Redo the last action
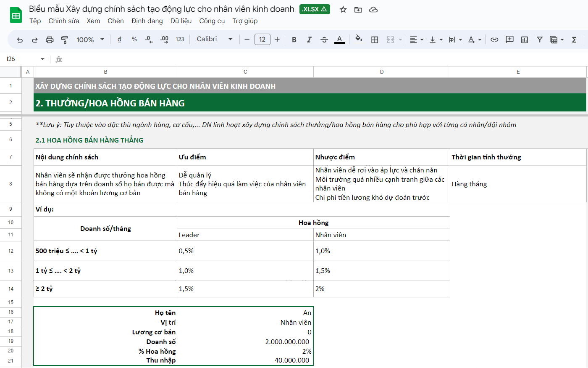This screenshot has width=588, height=368. (x=35, y=40)
